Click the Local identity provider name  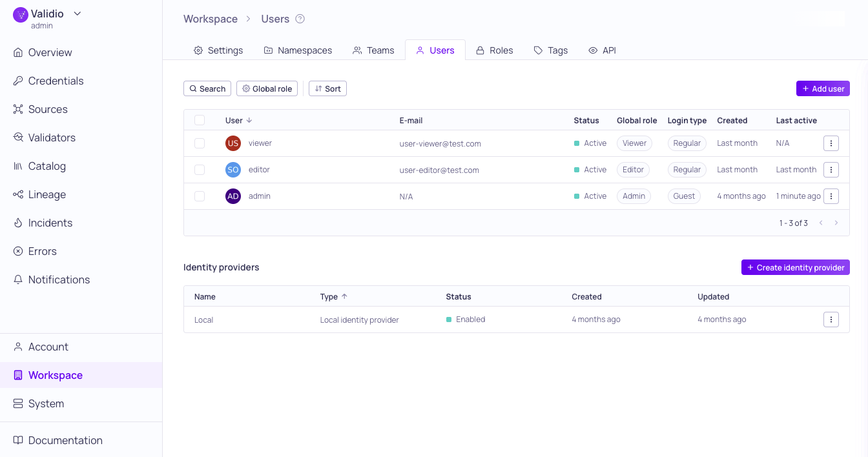pyautogui.click(x=203, y=320)
